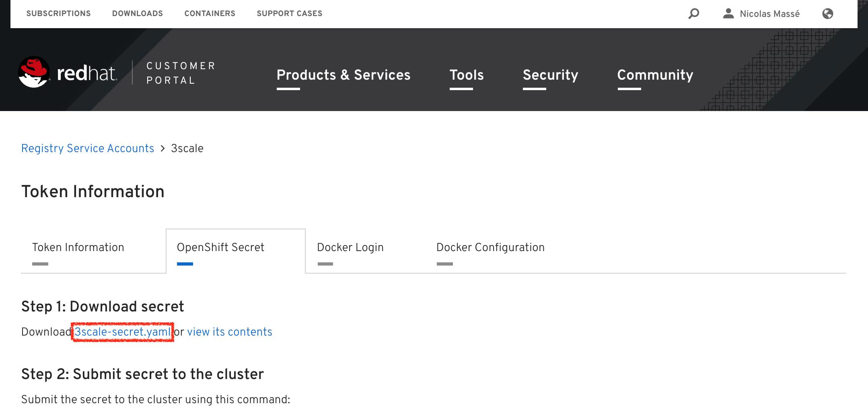Click the user profile icon
The width and height of the screenshot is (868, 408).
coord(728,14)
